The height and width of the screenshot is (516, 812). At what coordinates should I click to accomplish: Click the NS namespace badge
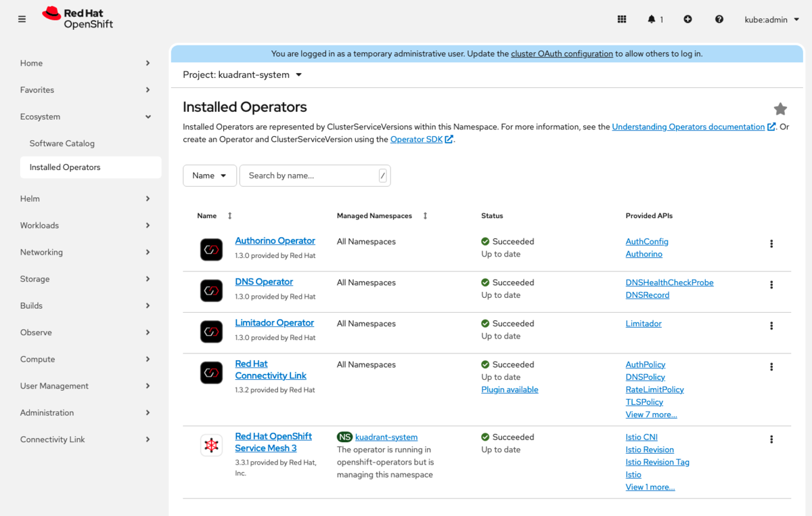(x=344, y=437)
